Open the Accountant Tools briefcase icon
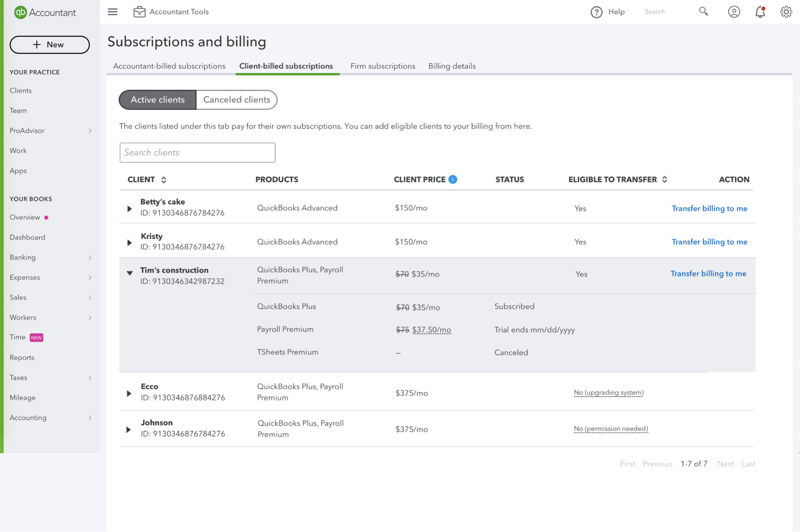This screenshot has height=532, width=800. pyautogui.click(x=139, y=12)
